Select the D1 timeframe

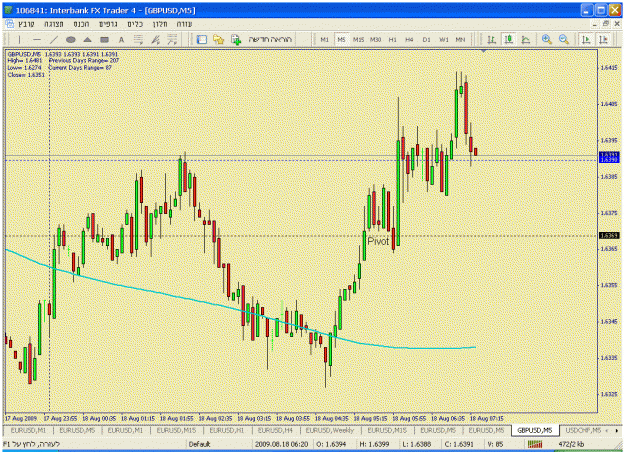(x=426, y=39)
